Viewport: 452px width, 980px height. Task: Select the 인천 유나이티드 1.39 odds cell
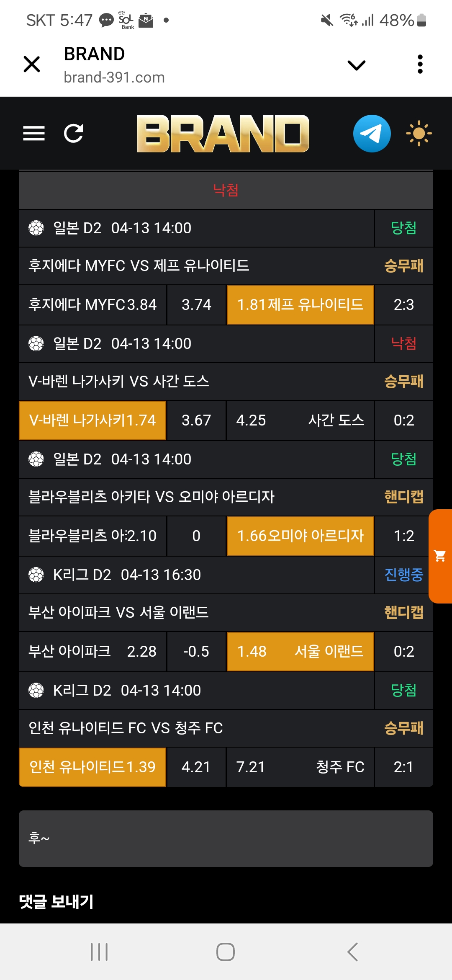click(x=92, y=767)
